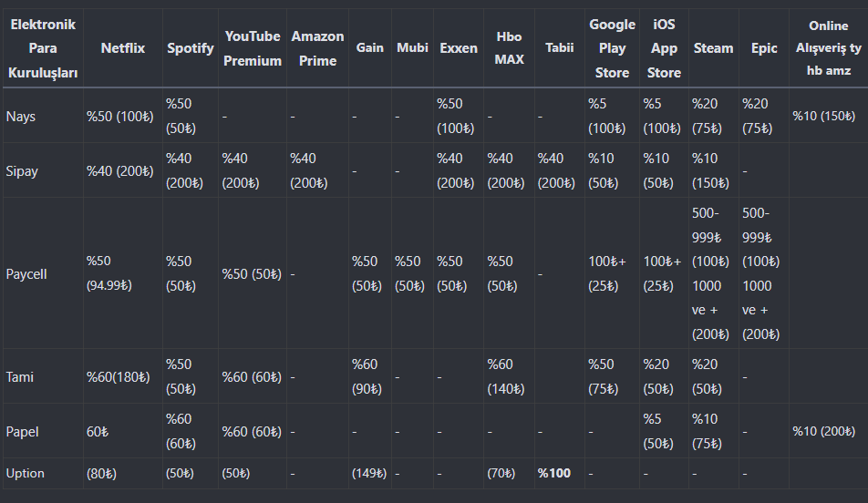Click the Gain column header
This screenshot has width=868, height=503.
[370, 47]
